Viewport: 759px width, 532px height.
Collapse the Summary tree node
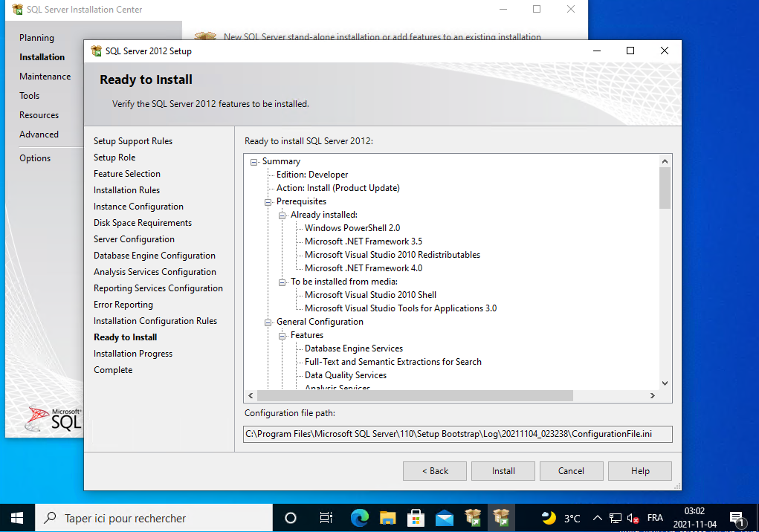coord(254,162)
